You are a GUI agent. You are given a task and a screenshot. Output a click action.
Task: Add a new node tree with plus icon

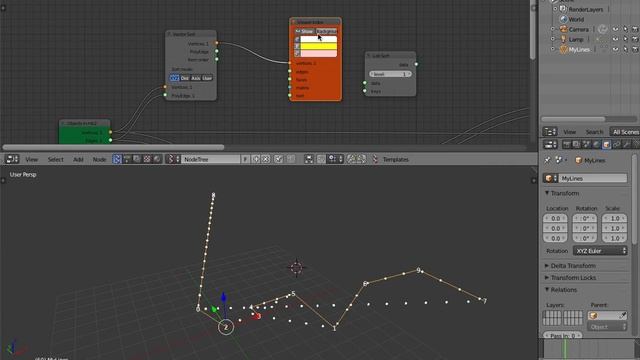(x=256, y=159)
